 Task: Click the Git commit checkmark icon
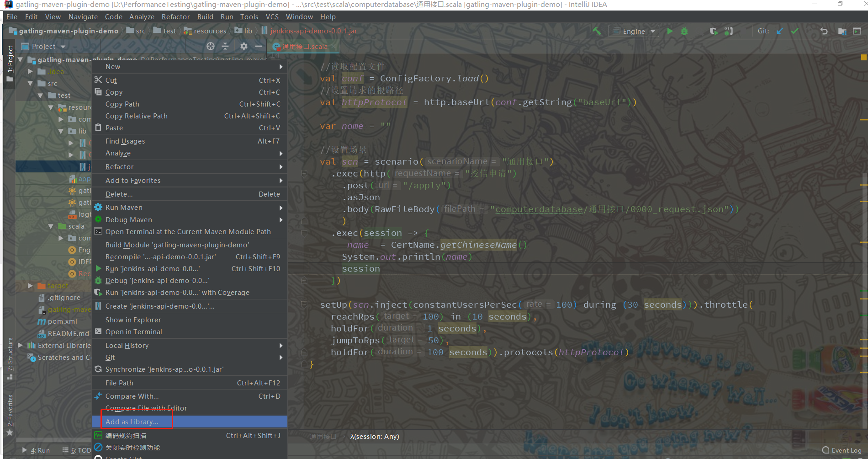point(795,31)
